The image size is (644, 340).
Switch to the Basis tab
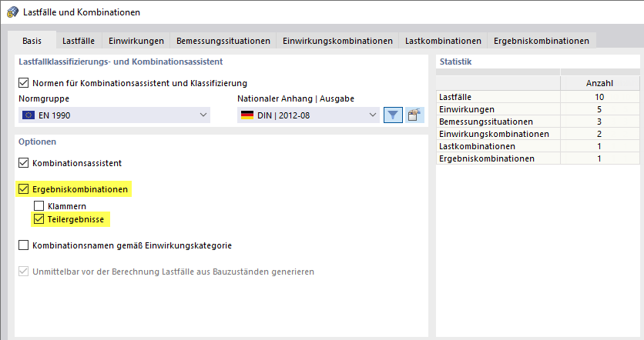tap(32, 41)
